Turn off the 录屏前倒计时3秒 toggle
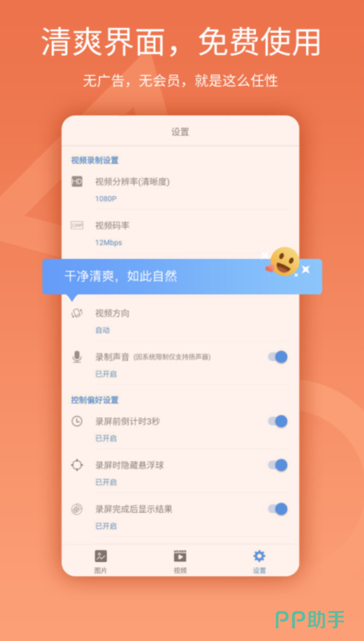The height and width of the screenshot is (641, 364). [x=278, y=421]
